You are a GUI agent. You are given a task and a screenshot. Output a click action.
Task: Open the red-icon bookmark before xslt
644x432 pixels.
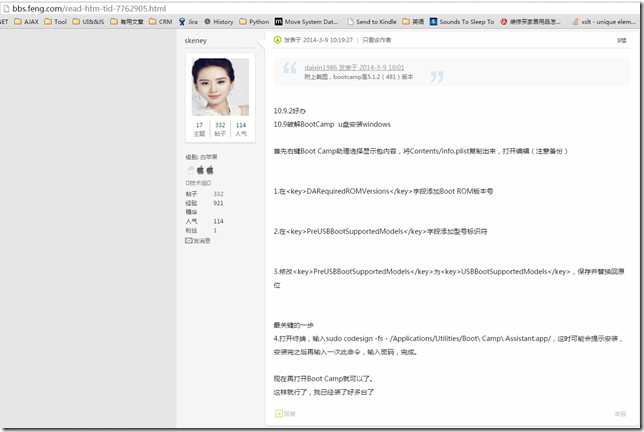coord(530,21)
